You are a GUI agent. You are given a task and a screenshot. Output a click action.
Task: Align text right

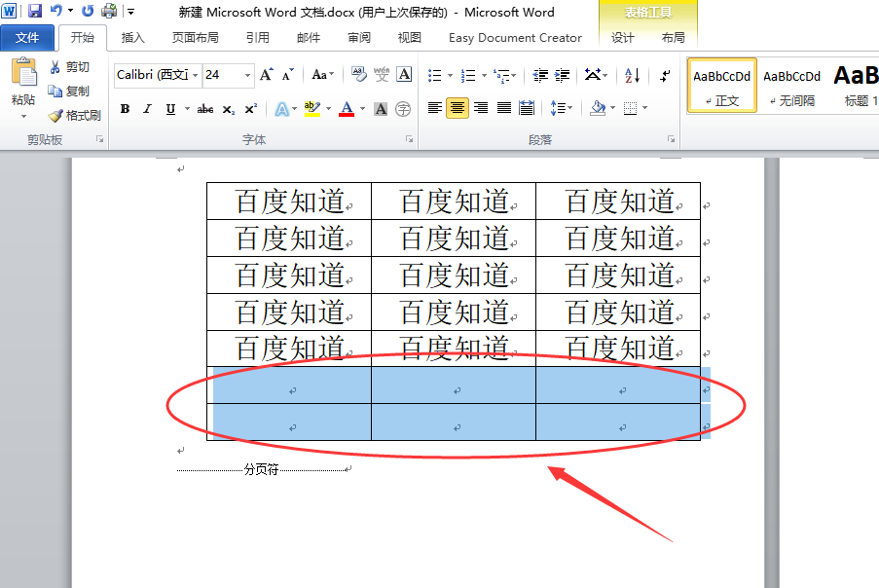point(481,108)
